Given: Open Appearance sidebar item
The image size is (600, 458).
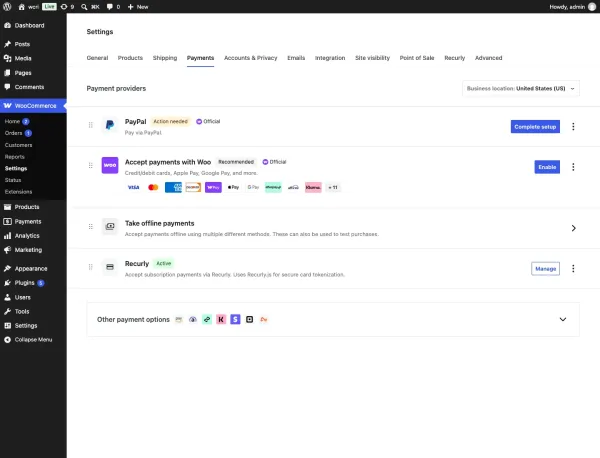Looking at the screenshot, I should pyautogui.click(x=31, y=269).
